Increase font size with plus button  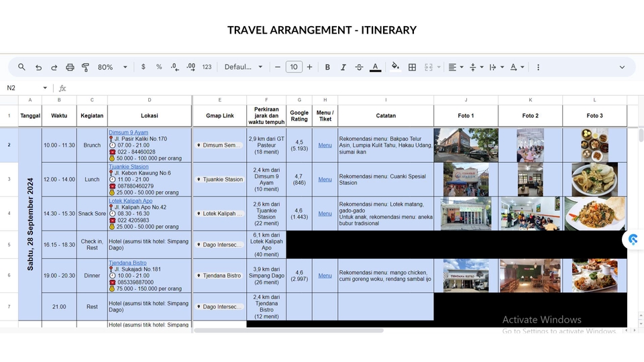(x=310, y=67)
